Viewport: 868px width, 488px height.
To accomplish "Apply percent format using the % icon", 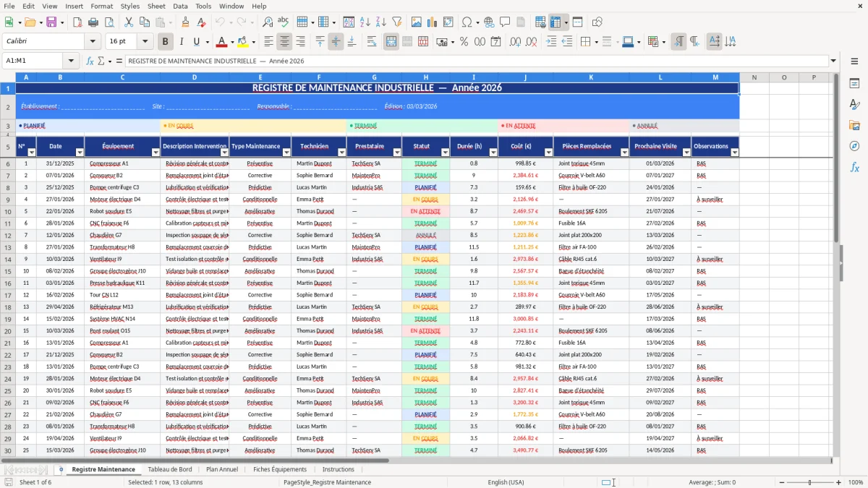I will 464,41.
